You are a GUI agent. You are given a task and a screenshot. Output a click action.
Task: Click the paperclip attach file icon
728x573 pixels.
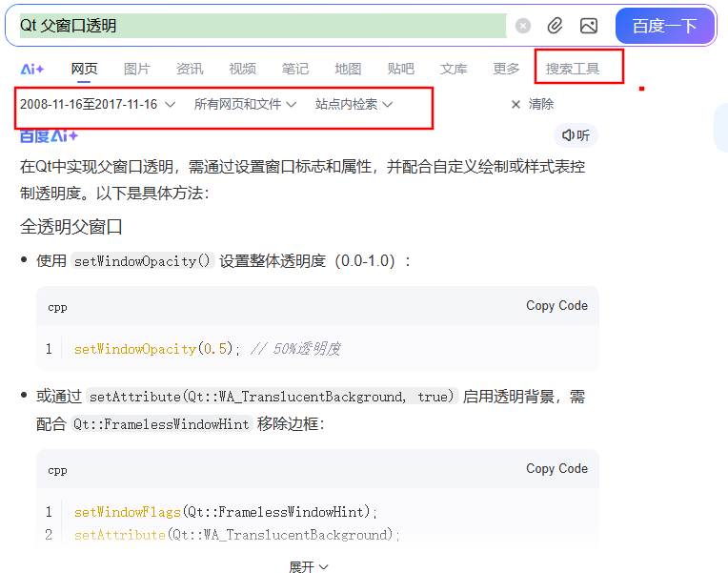[x=555, y=26]
